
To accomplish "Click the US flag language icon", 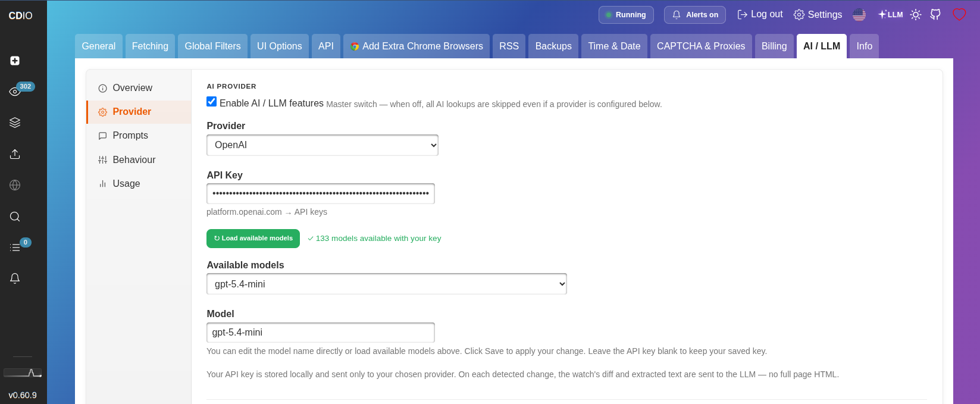I will click(859, 15).
